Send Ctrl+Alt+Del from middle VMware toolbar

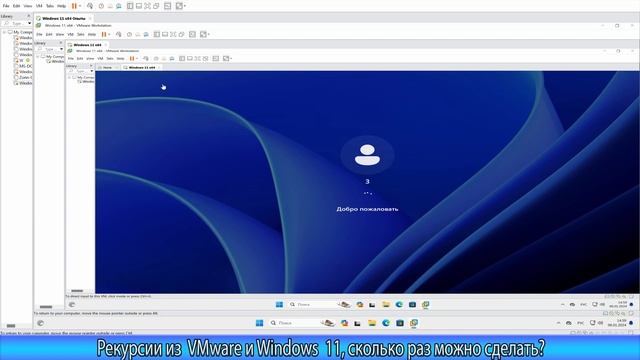pyautogui.click(x=118, y=35)
